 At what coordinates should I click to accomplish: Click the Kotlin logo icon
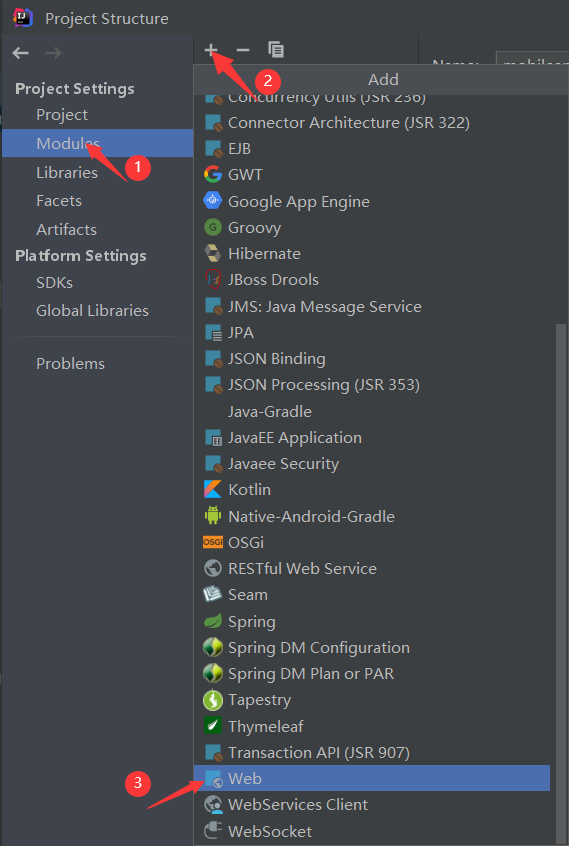coord(213,489)
